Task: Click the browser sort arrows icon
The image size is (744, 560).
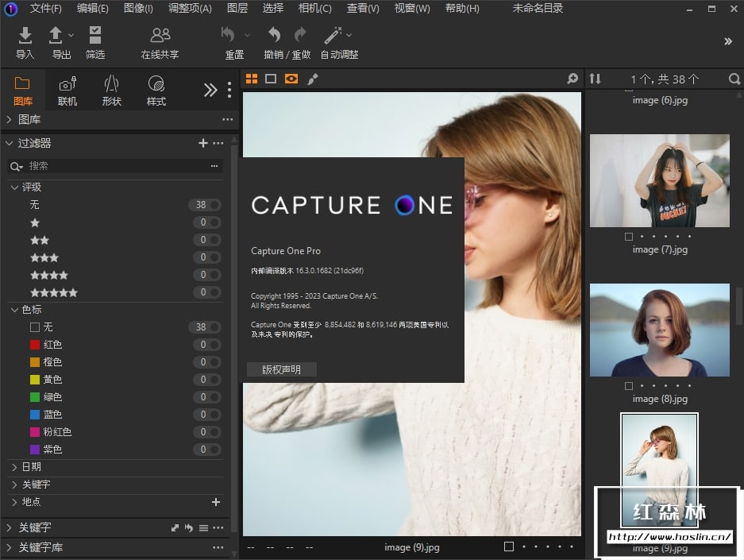Action: (x=595, y=79)
